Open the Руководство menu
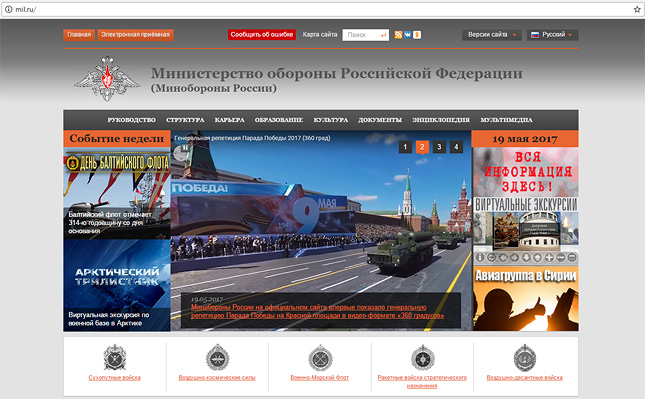Screen dimensions: 645x399 [x=132, y=120]
